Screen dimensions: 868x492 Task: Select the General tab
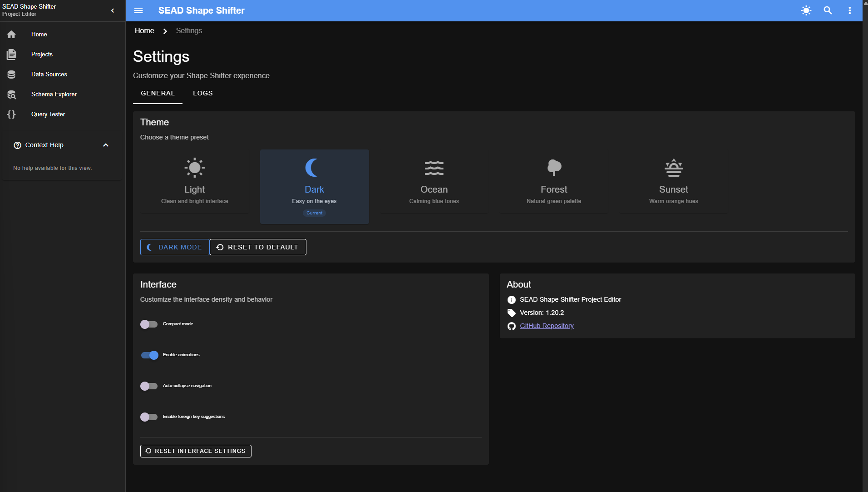(x=158, y=93)
